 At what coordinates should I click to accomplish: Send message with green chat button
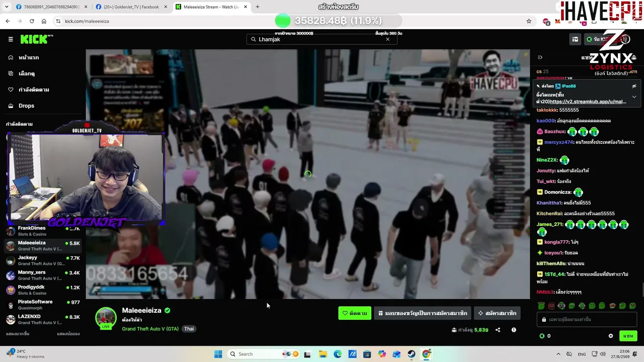click(628, 336)
